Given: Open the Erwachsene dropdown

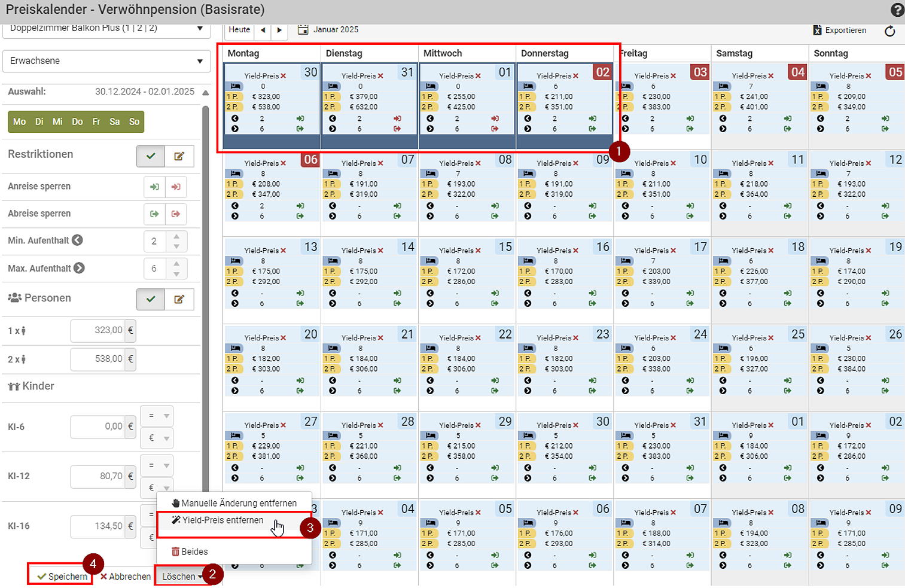Looking at the screenshot, I should tap(106, 61).
